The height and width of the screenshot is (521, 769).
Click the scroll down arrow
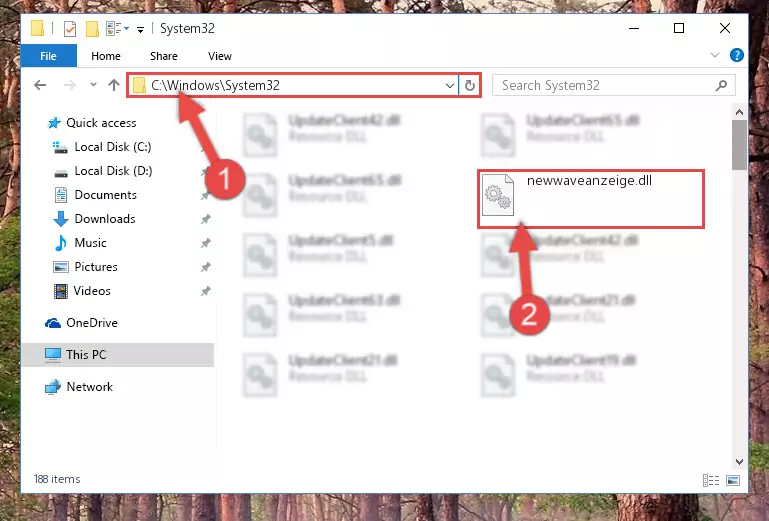click(x=739, y=462)
